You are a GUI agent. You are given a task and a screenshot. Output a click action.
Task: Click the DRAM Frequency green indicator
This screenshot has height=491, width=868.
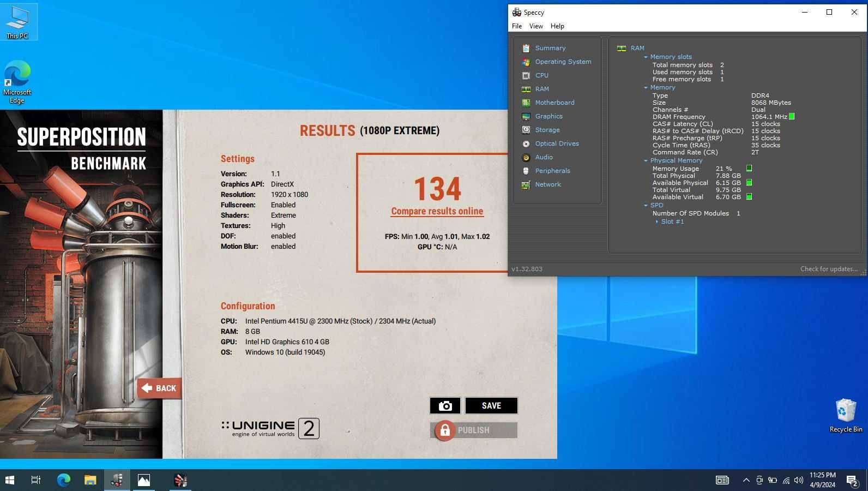pos(792,116)
